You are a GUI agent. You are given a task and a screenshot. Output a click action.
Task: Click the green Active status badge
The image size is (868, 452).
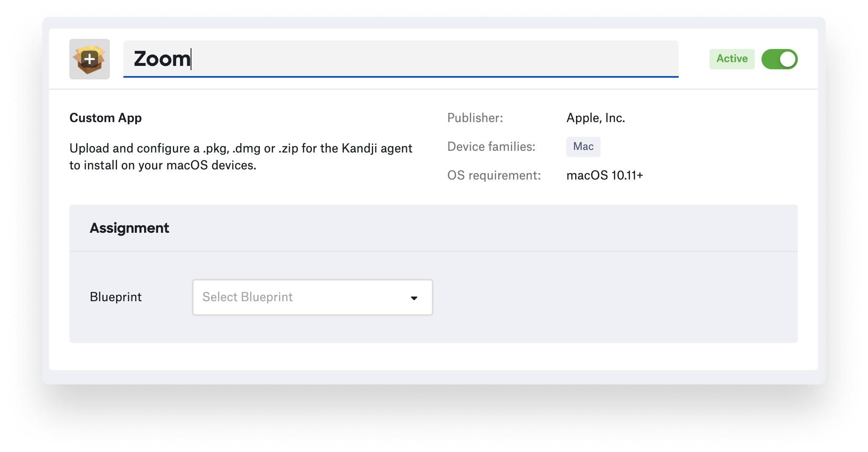(732, 59)
